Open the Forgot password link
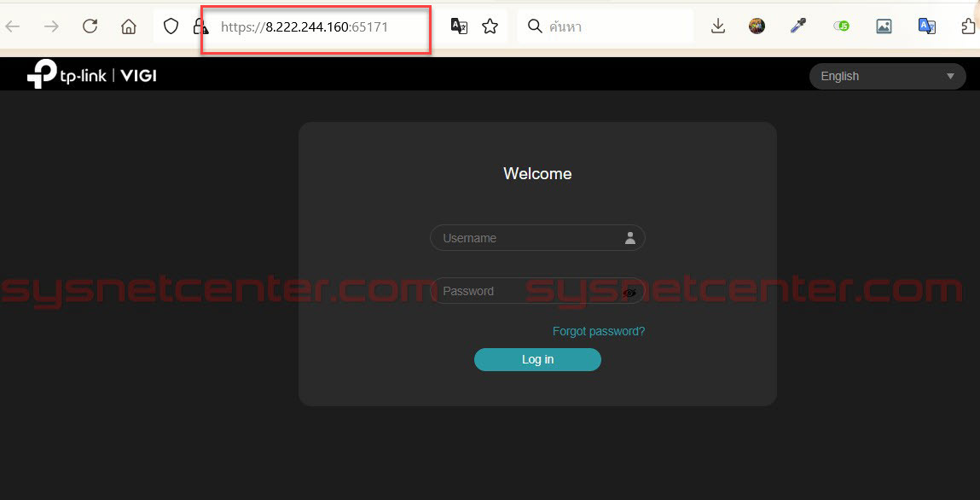This screenshot has width=980, height=500. 598,331
